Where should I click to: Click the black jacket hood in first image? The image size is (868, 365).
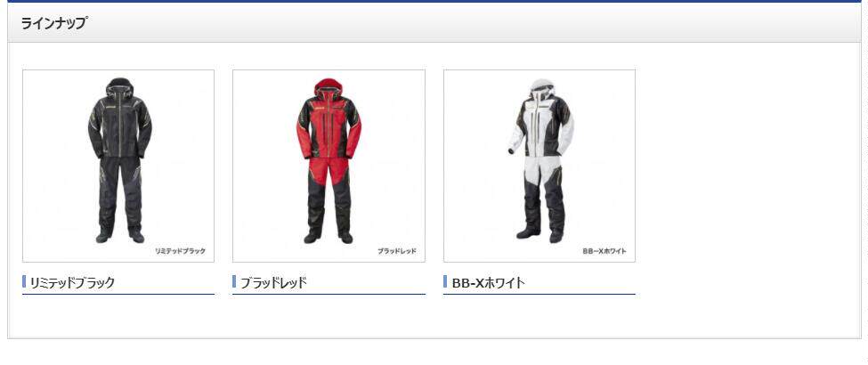click(x=120, y=85)
